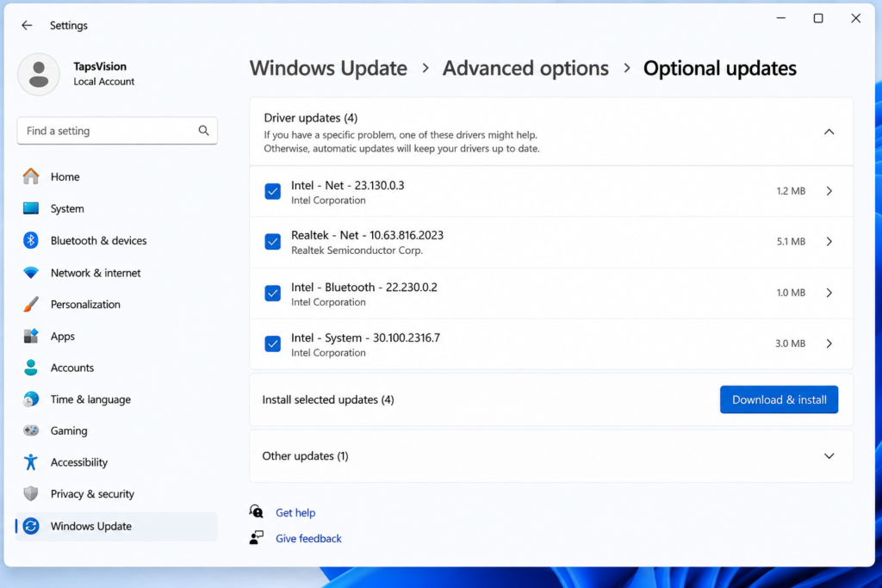Click the Home house icon
The width and height of the screenshot is (882, 588).
pos(31,176)
